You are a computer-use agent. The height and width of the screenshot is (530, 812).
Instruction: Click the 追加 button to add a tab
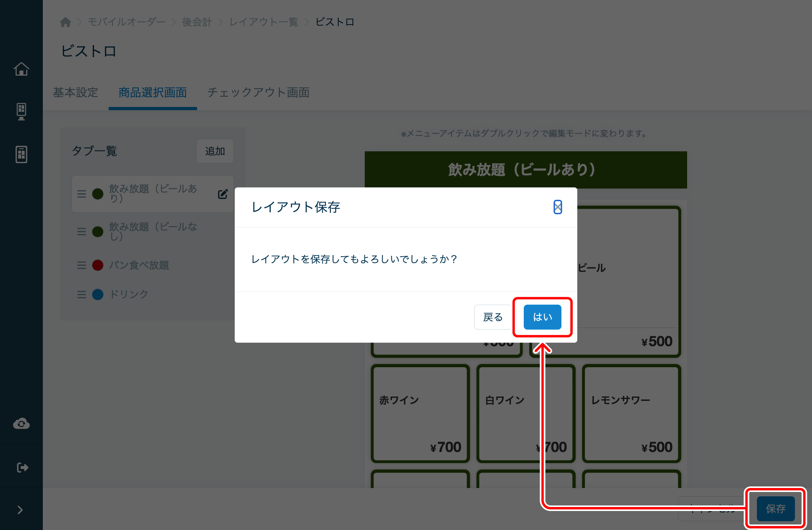coord(214,151)
